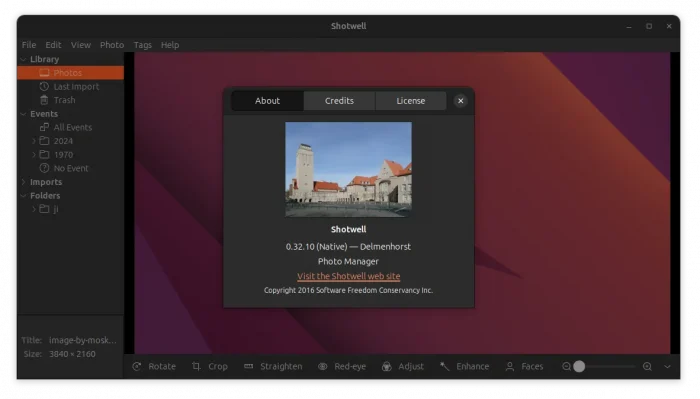
Task: Close the Shotwell main window
Action: (669, 26)
